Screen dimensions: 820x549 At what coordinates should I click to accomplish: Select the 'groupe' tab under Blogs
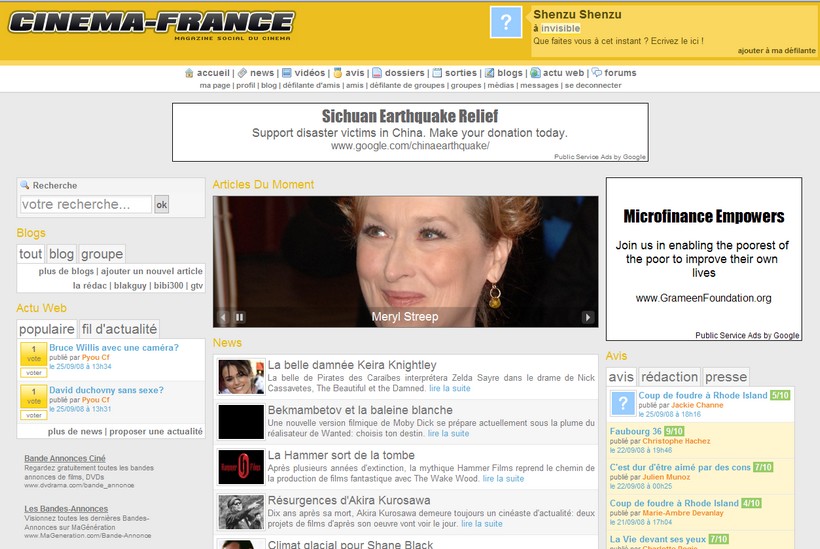click(102, 254)
